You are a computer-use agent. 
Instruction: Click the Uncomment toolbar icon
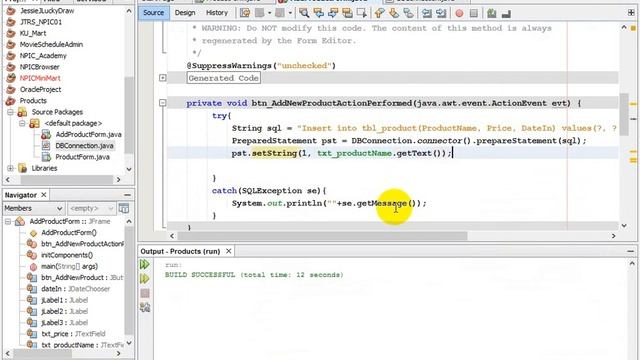coord(506,14)
